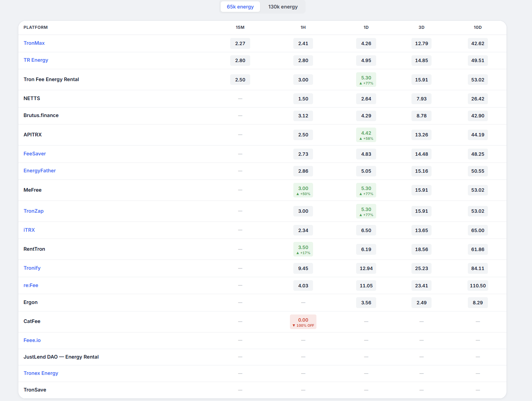
Task: Click the 1D column header
Action: pyautogui.click(x=366, y=27)
